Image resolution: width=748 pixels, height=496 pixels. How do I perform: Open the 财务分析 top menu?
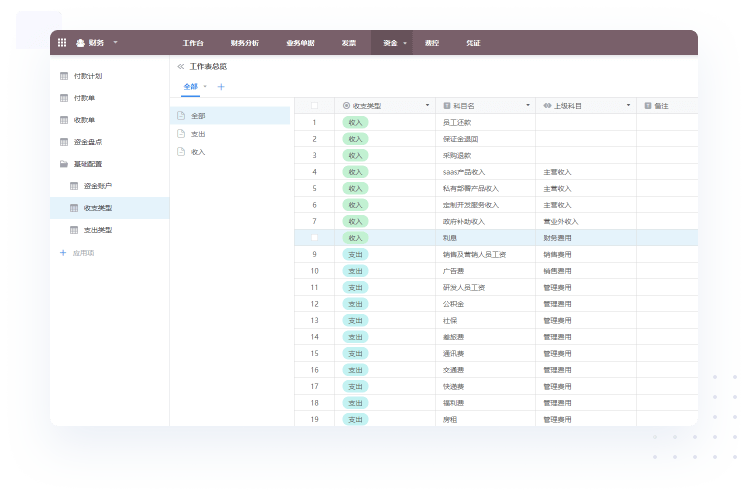pyautogui.click(x=245, y=43)
